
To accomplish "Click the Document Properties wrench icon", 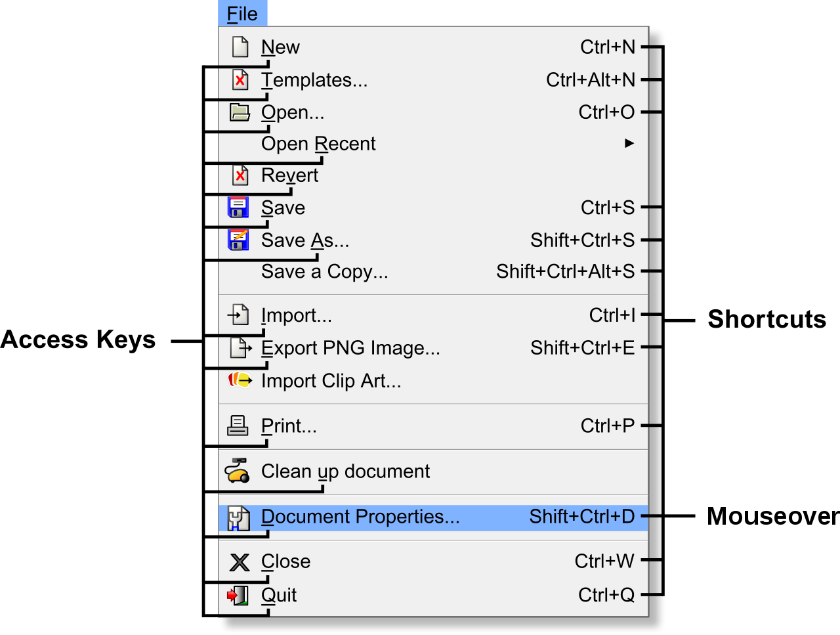I will 238,517.
